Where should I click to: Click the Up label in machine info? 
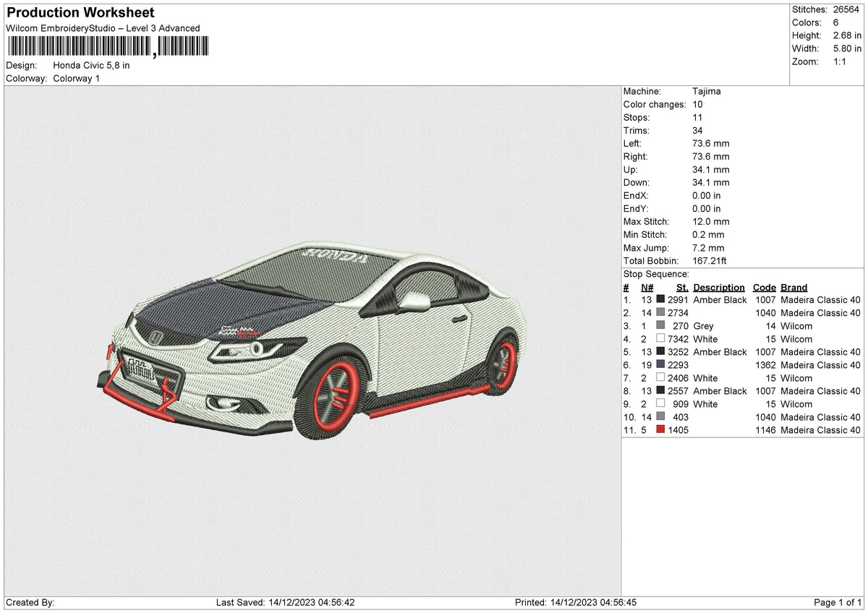(x=630, y=169)
